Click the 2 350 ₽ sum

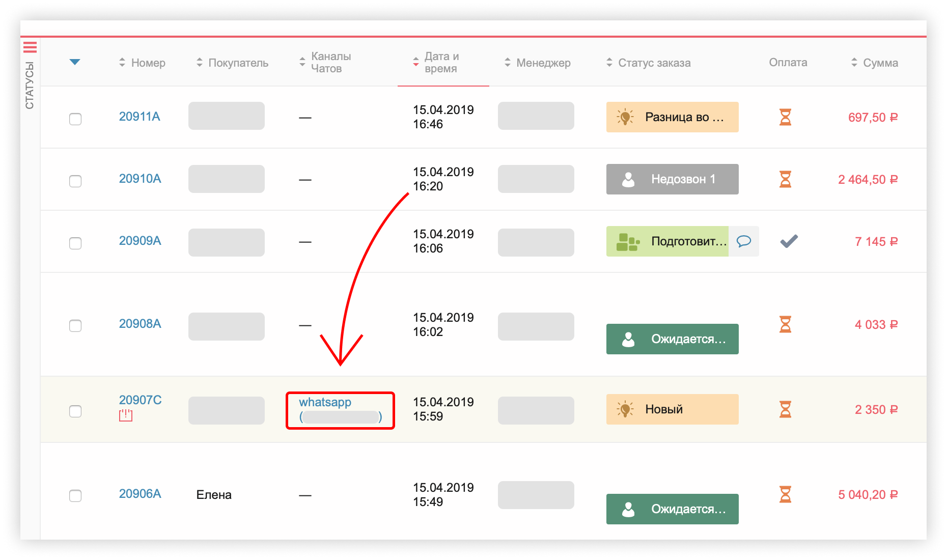pos(876,410)
